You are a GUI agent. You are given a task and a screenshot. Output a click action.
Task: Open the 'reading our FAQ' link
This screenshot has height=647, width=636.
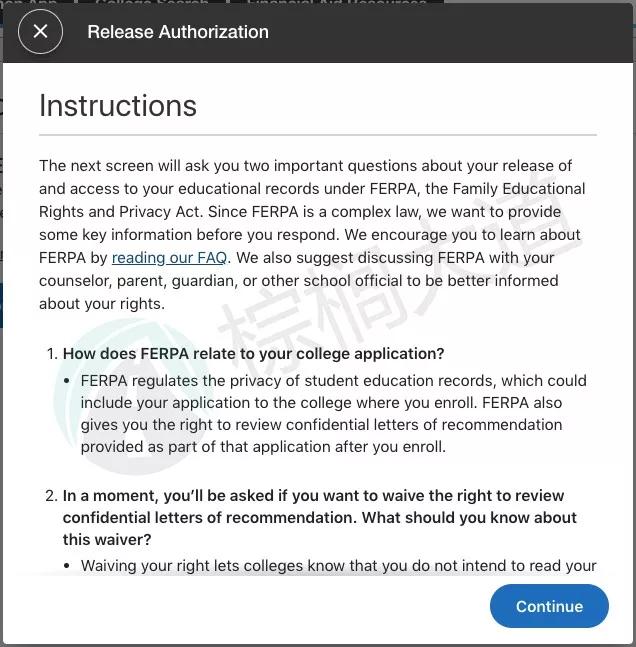click(x=169, y=258)
